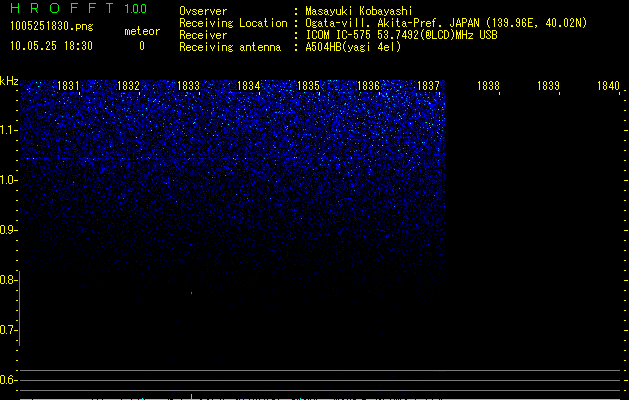629x400 pixels.
Task: Click the A504HB(yagi 4el) antenna text
Action: [353, 47]
